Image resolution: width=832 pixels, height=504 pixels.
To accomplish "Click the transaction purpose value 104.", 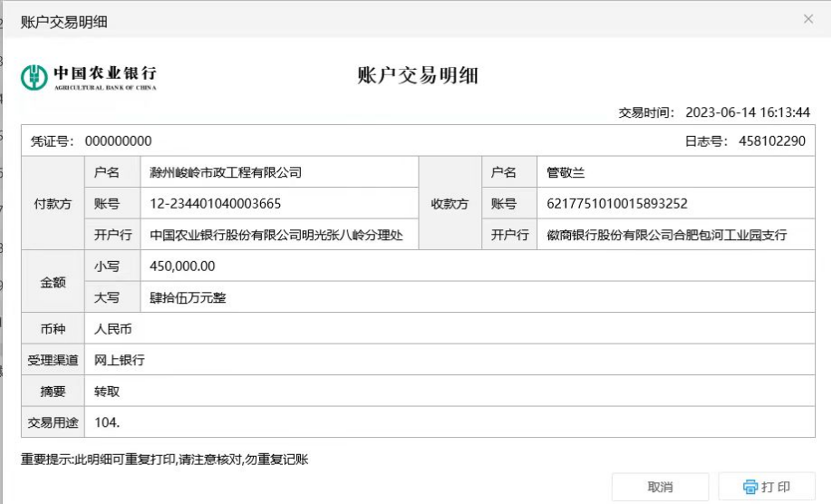I will coord(107,422).
